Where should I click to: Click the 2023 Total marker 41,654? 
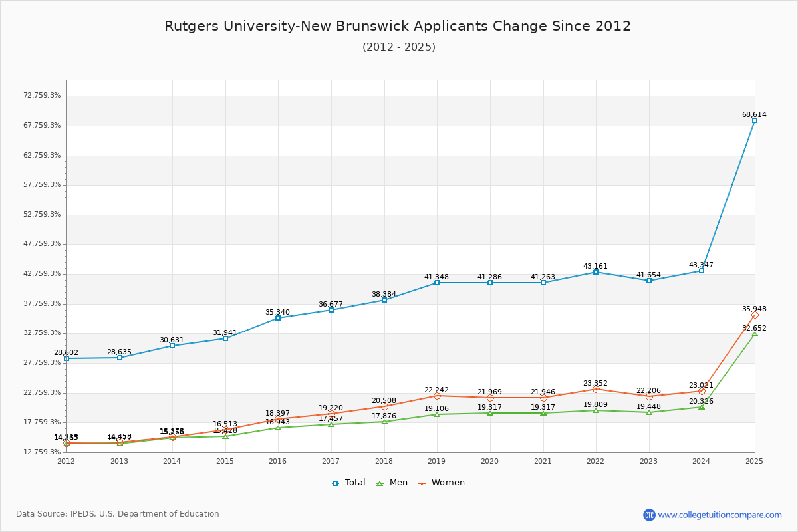pos(649,281)
